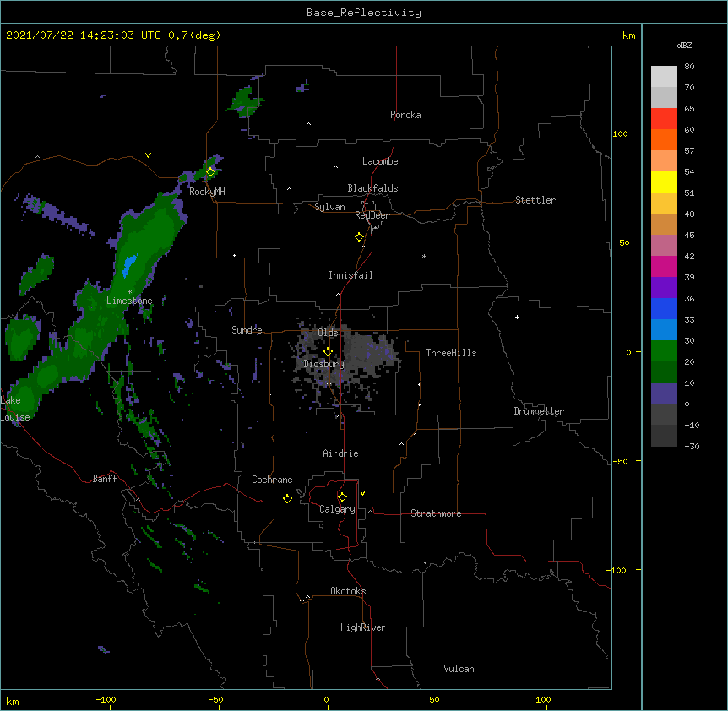Click the RockyMH label
This screenshot has width=728, height=711.
click(x=207, y=192)
